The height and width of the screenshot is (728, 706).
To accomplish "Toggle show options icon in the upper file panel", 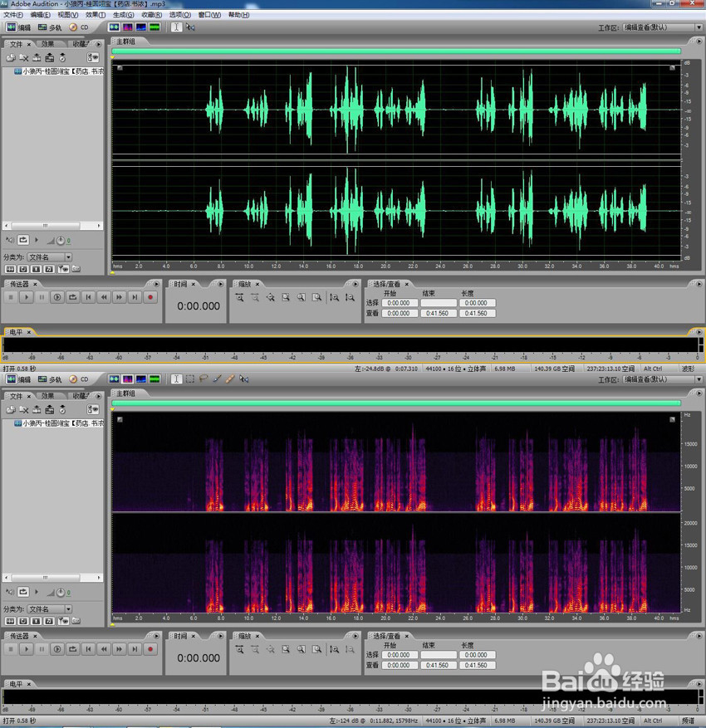I will point(93,58).
